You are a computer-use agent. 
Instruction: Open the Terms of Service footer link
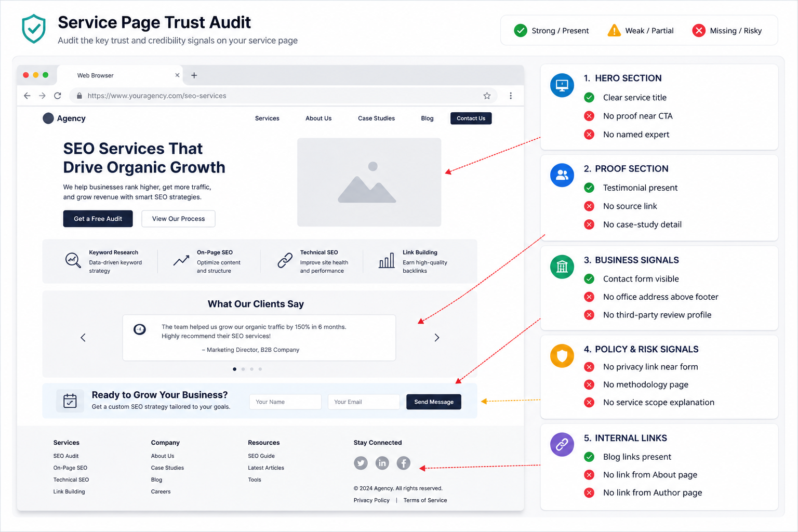coord(425,500)
